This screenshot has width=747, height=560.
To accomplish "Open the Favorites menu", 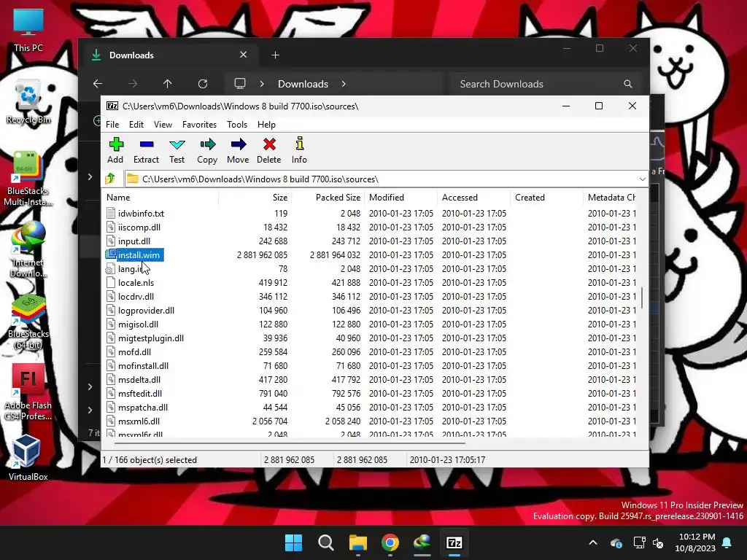I will click(x=199, y=124).
